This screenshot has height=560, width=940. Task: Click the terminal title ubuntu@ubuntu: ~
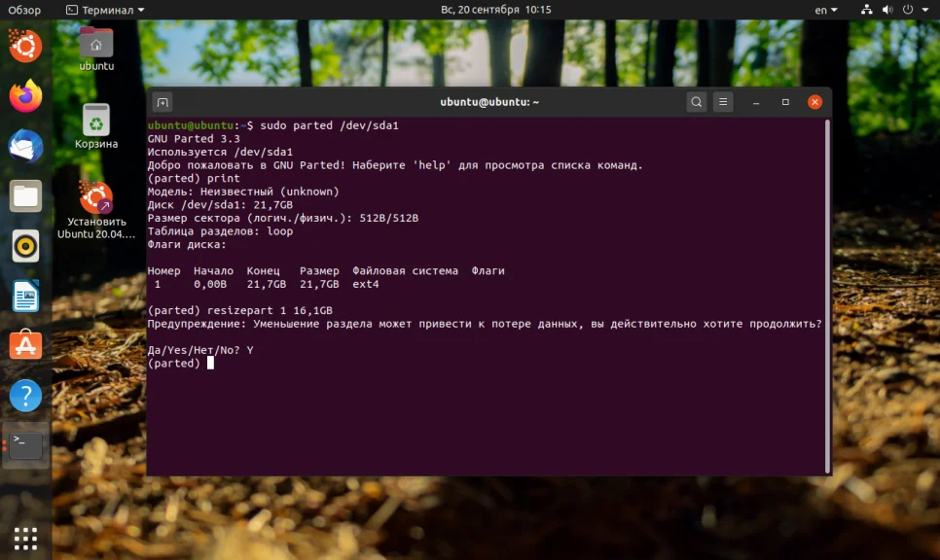click(489, 102)
